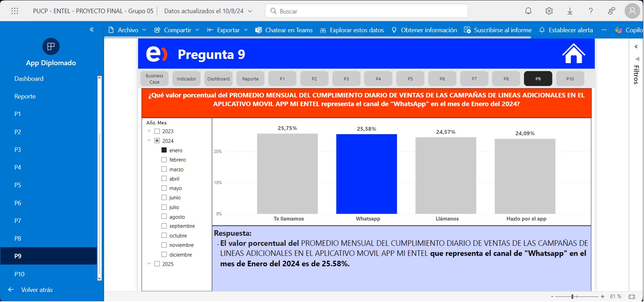This screenshot has width=644, height=302.
Task: Open more options ellipsis in toolbar
Action: point(605,30)
